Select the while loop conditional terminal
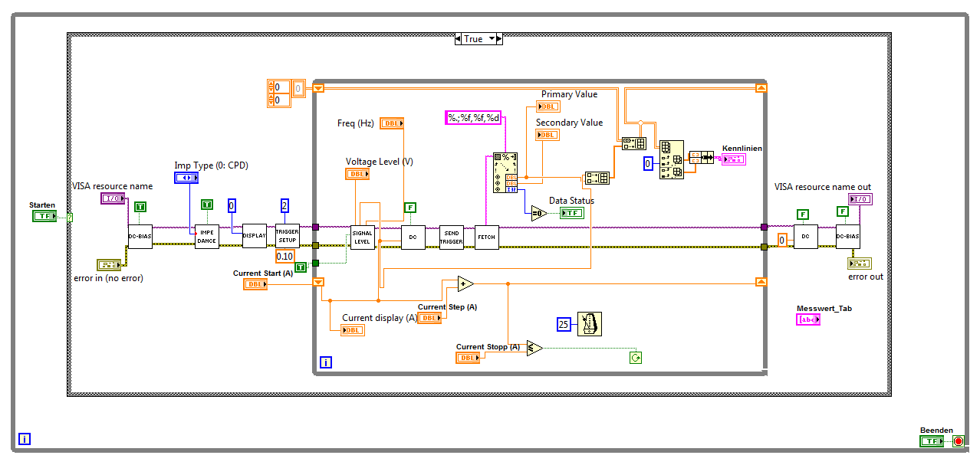Screen dimensions: 980x465 (x=634, y=357)
